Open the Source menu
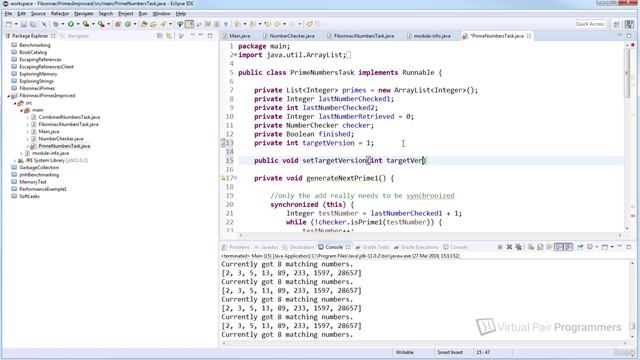This screenshot has height=360, width=640. tap(38, 13)
